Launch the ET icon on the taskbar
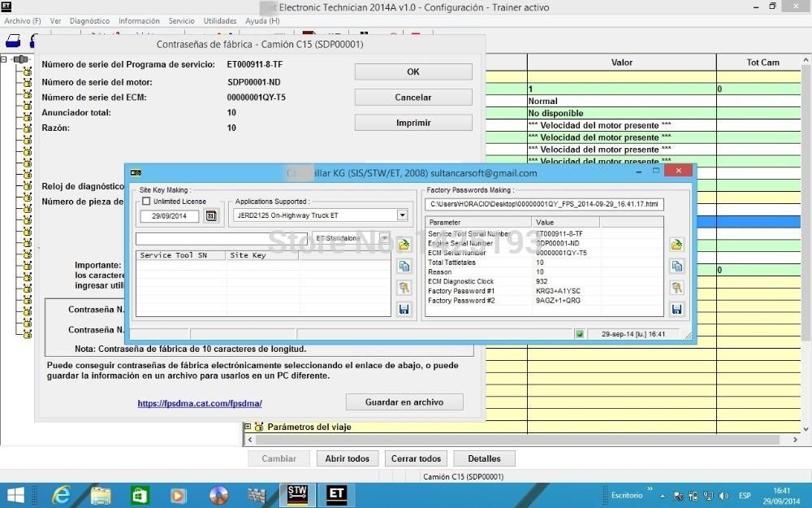 [336, 494]
